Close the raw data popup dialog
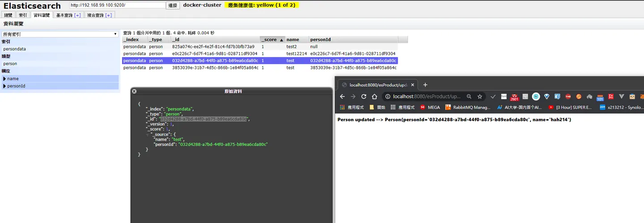The image size is (644, 223). [x=134, y=91]
